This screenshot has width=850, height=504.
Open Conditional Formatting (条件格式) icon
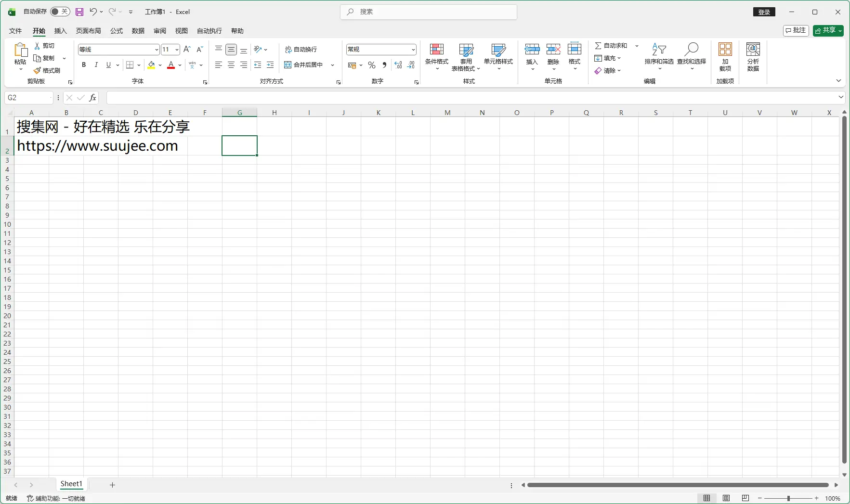point(436,50)
